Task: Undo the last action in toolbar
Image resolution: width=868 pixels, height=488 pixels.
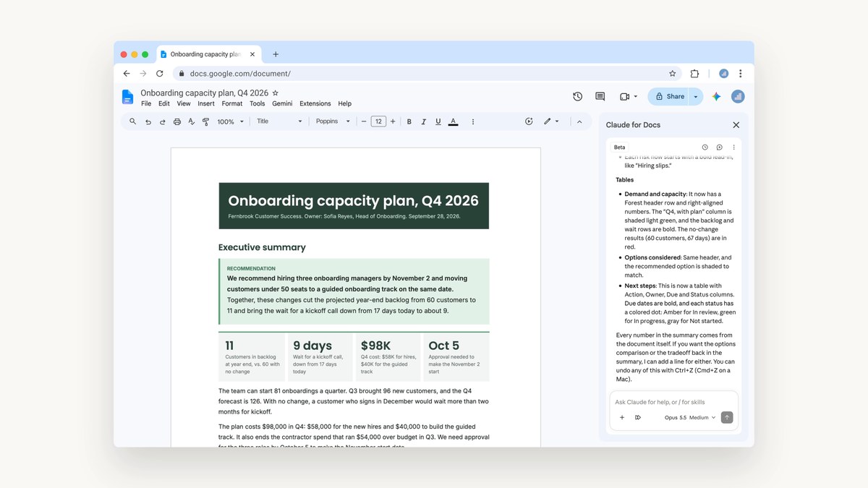Action: pos(148,121)
